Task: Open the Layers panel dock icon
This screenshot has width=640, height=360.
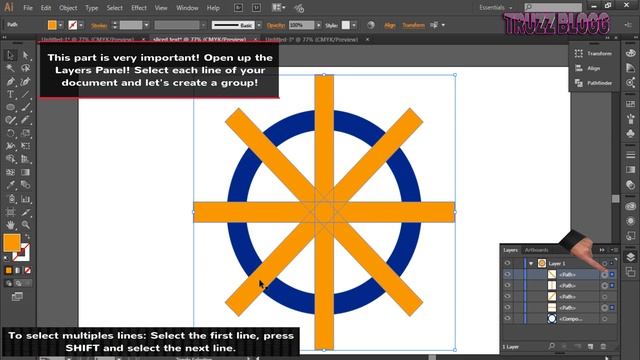Action: coord(631,257)
